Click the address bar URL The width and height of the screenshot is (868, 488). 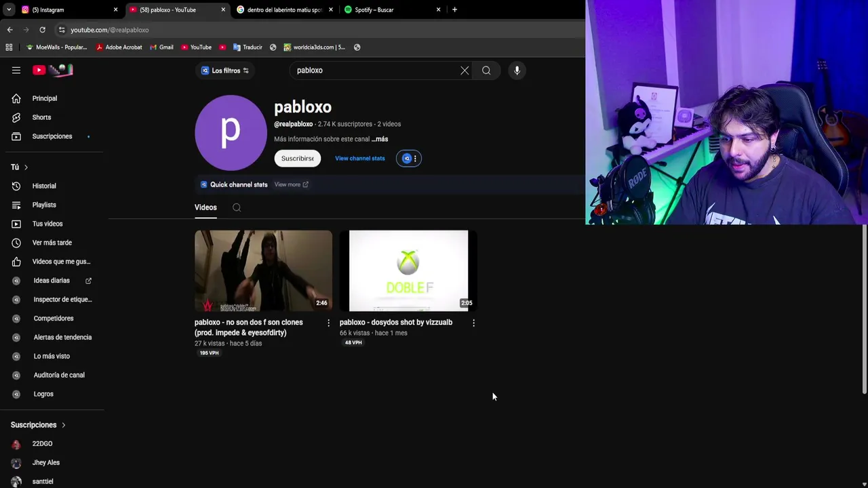tap(109, 30)
